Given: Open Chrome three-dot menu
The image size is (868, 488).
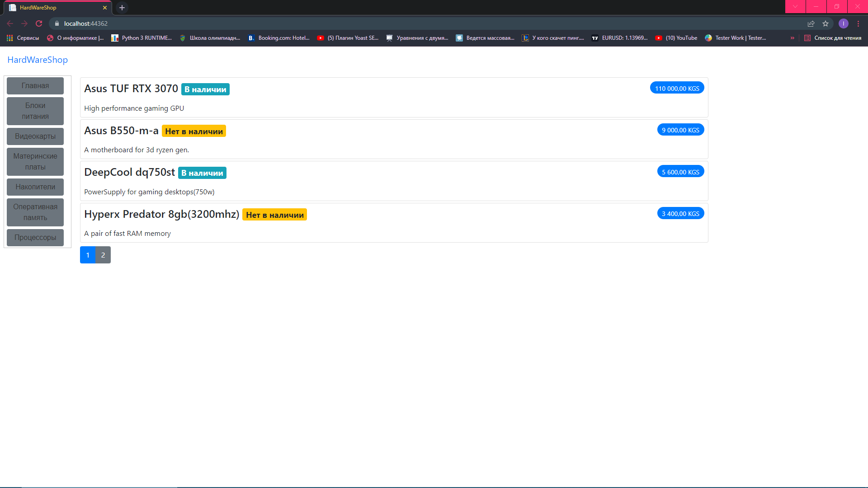Looking at the screenshot, I should pos(858,23).
